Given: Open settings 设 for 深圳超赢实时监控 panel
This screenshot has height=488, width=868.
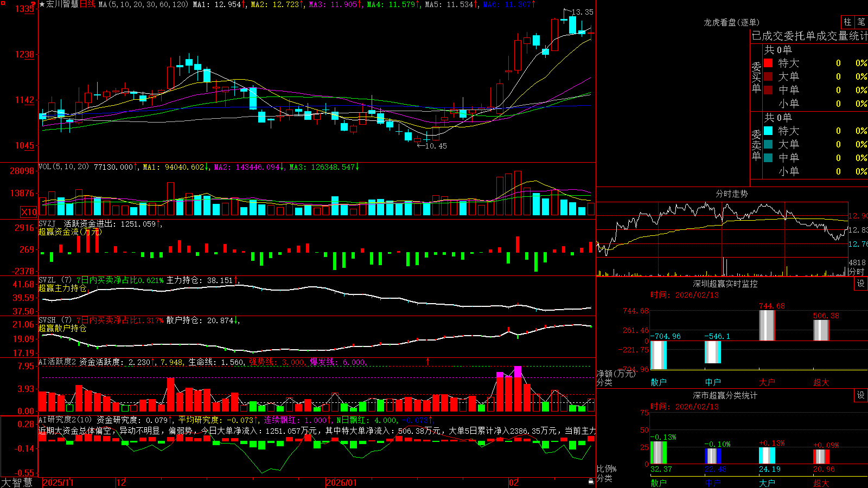Looking at the screenshot, I should (861, 284).
